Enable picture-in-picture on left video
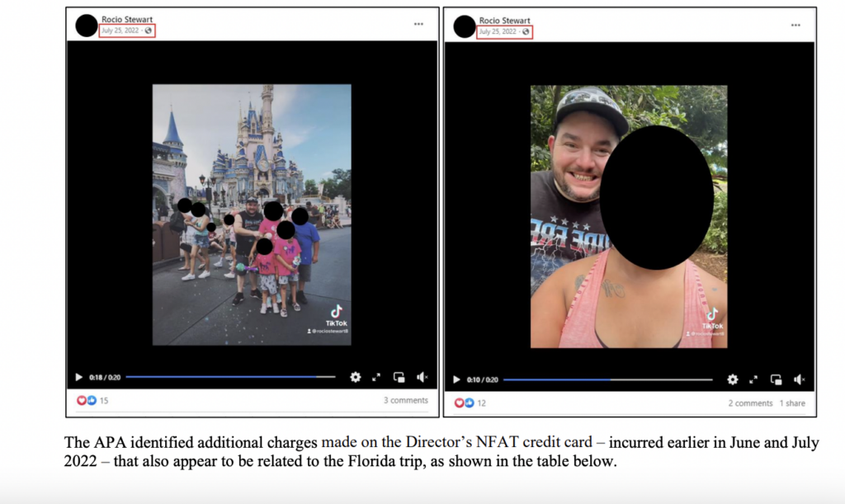The image size is (845, 504). (399, 377)
